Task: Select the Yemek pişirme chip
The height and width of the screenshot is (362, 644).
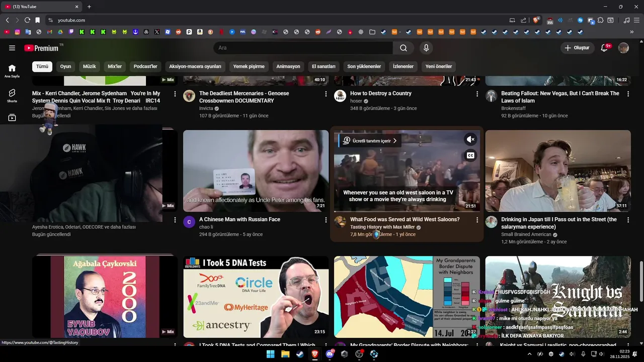Action: tap(249, 66)
